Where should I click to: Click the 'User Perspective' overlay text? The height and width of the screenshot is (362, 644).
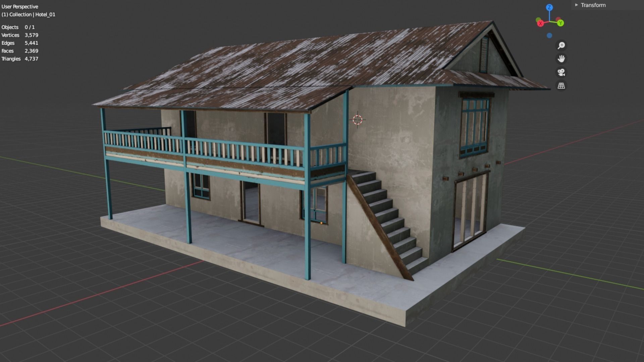pos(20,7)
